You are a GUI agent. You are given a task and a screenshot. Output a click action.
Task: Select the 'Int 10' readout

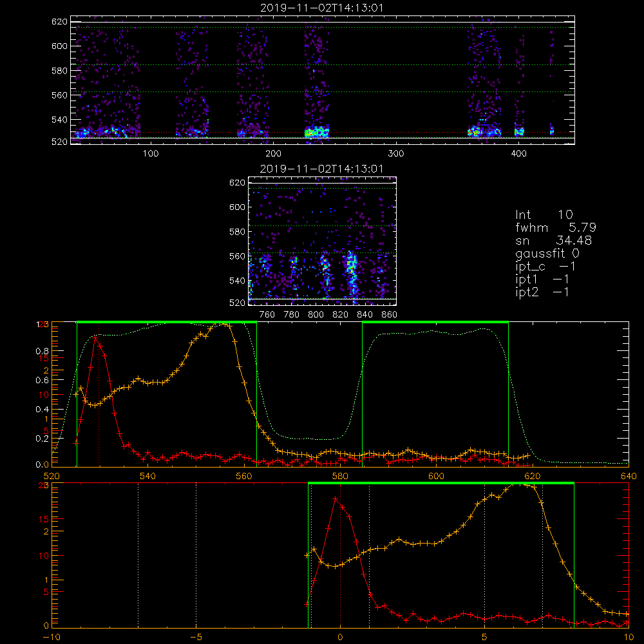click(544, 214)
